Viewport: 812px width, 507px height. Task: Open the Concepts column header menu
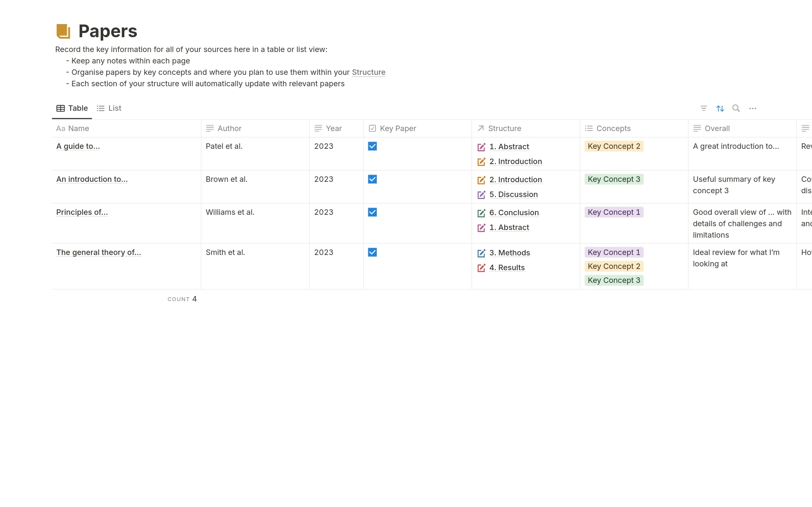pyautogui.click(x=634, y=129)
